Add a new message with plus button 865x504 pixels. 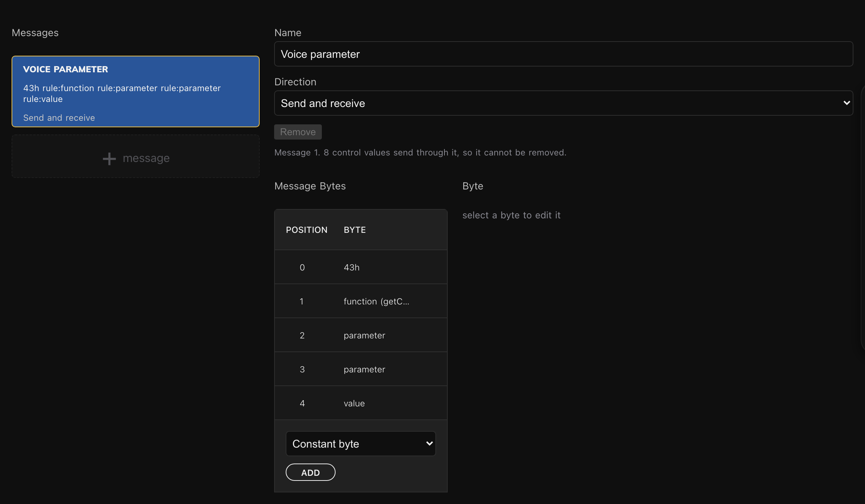pos(136,156)
